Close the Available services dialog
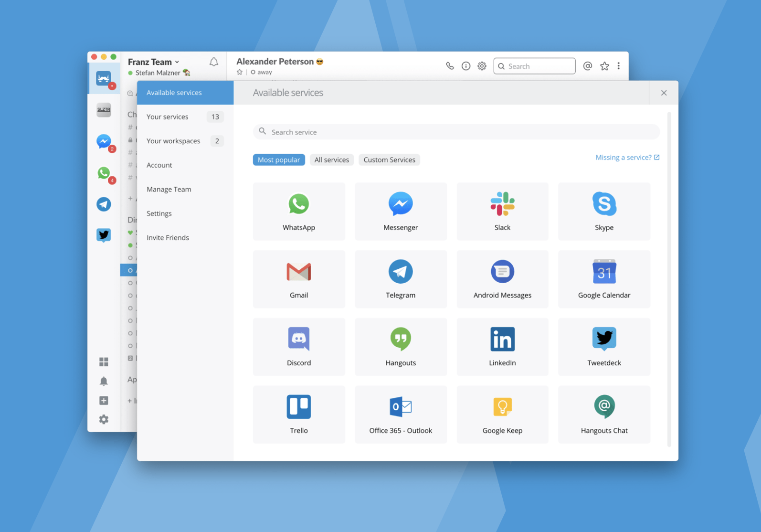 tap(664, 93)
